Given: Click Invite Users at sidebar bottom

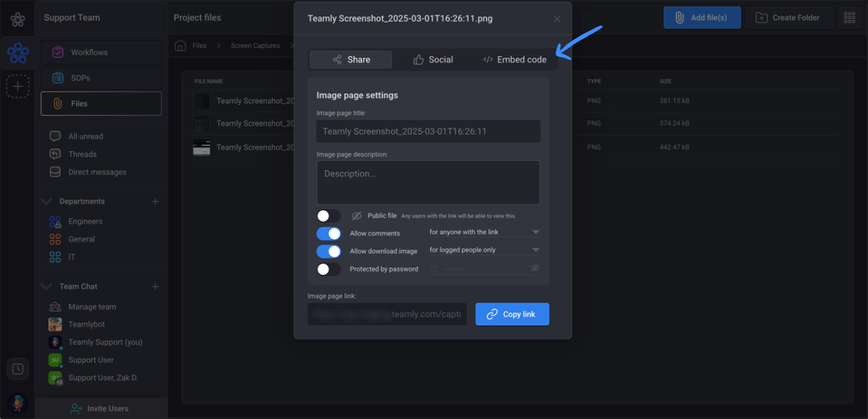Looking at the screenshot, I should coord(101,409).
